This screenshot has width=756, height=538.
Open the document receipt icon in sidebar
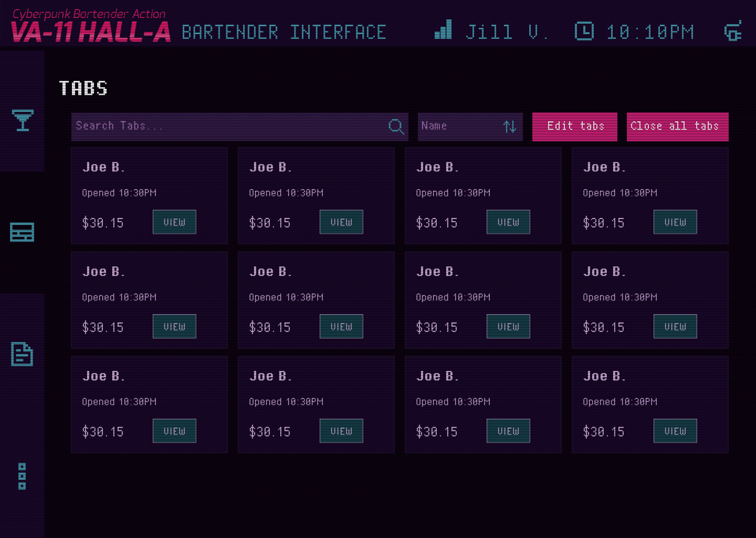(22, 354)
